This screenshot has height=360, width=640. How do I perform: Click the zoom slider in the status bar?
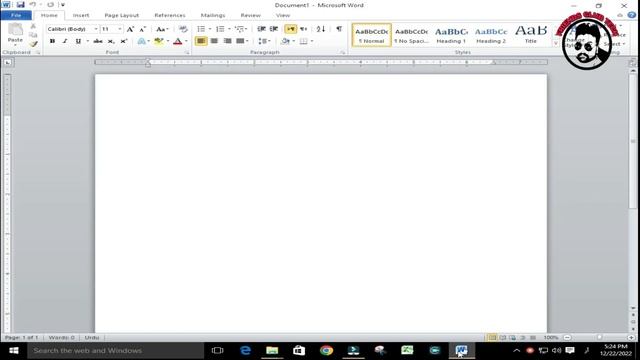pos(599,338)
